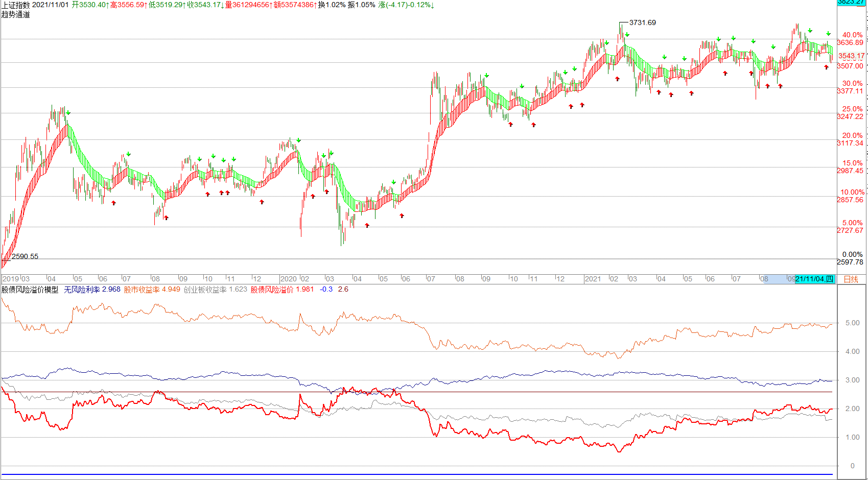The image size is (868, 480).
Task: Click the 1.00 lower-panel axis label
Action: 853,437
